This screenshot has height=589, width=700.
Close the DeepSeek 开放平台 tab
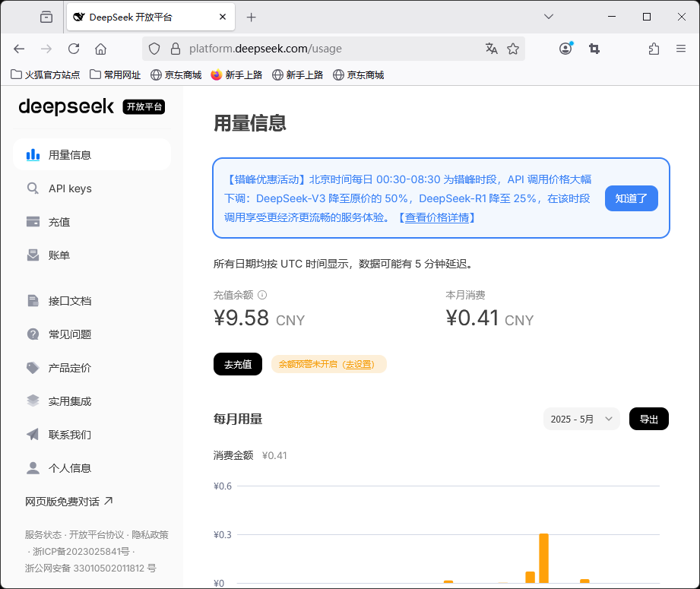point(223,17)
